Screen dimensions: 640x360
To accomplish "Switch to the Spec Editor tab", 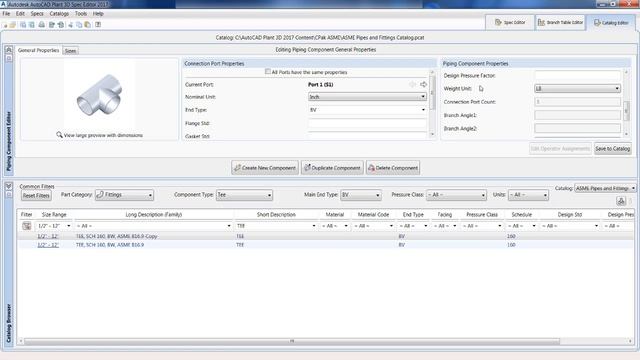I will coord(510,22).
